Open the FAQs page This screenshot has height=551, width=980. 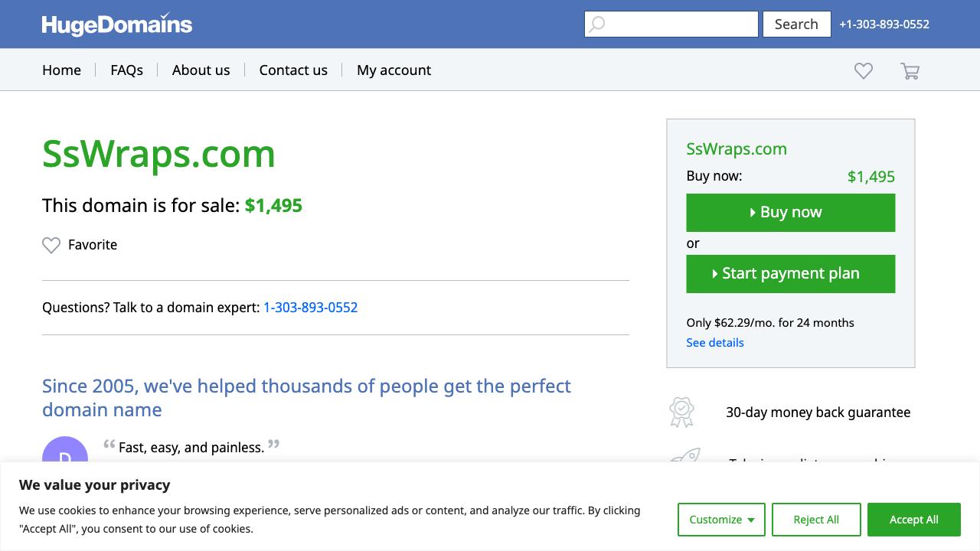[126, 70]
